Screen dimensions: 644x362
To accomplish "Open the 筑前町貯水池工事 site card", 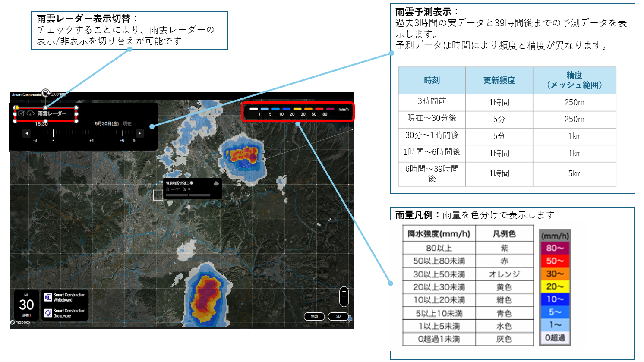I will 193,189.
